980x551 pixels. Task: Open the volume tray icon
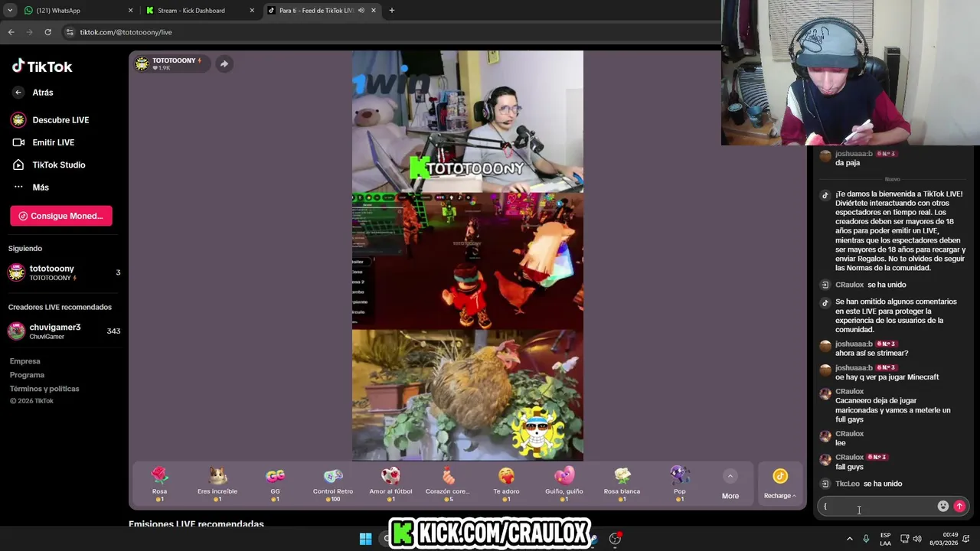click(x=918, y=539)
